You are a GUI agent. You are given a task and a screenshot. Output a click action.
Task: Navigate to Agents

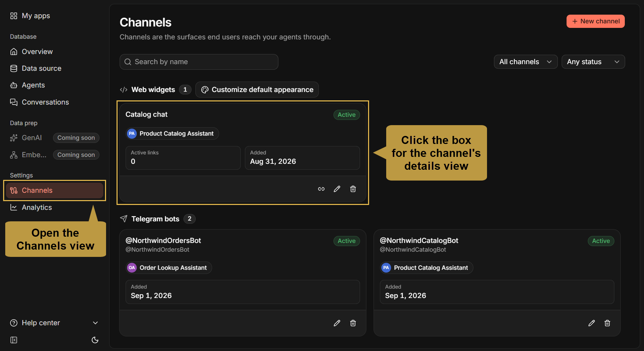[54, 85]
